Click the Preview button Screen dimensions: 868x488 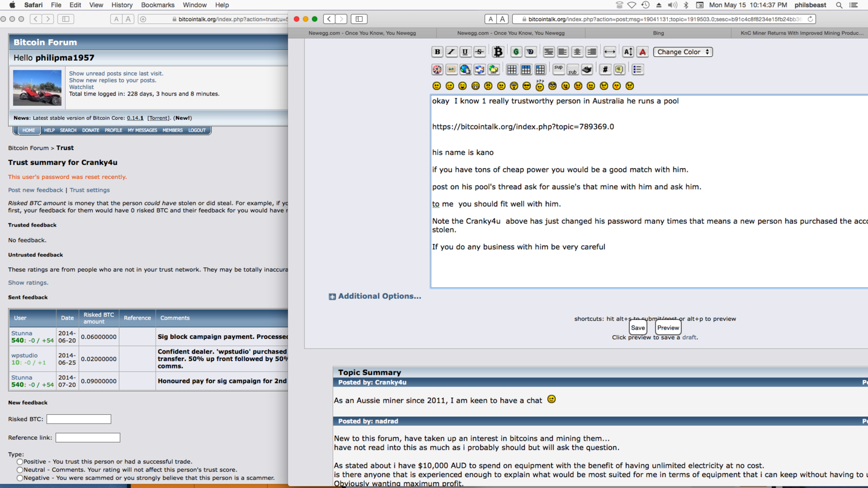click(668, 328)
